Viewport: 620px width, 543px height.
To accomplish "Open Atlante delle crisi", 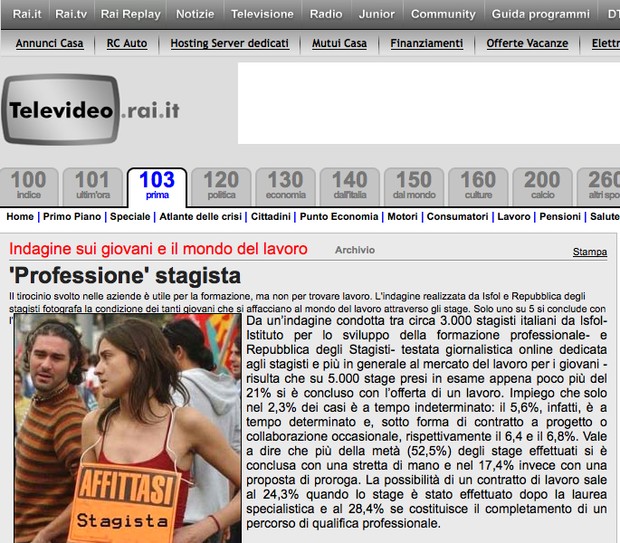I will click(200, 217).
